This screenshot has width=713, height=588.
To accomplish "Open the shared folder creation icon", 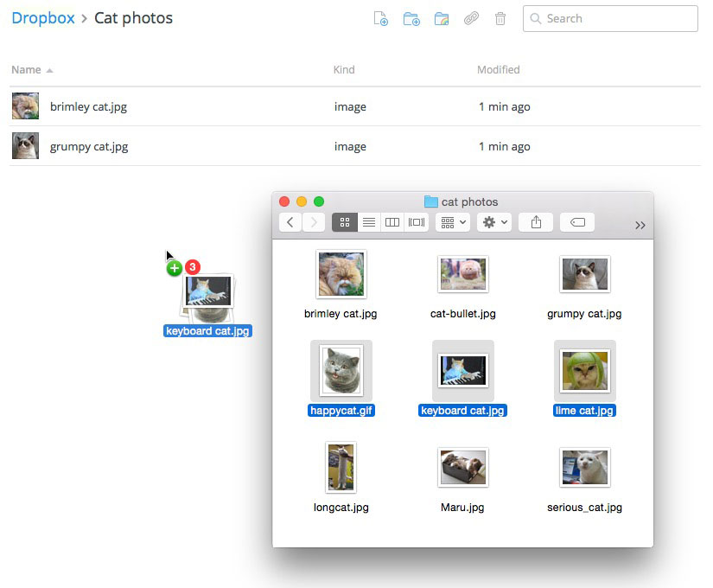I will click(x=442, y=18).
